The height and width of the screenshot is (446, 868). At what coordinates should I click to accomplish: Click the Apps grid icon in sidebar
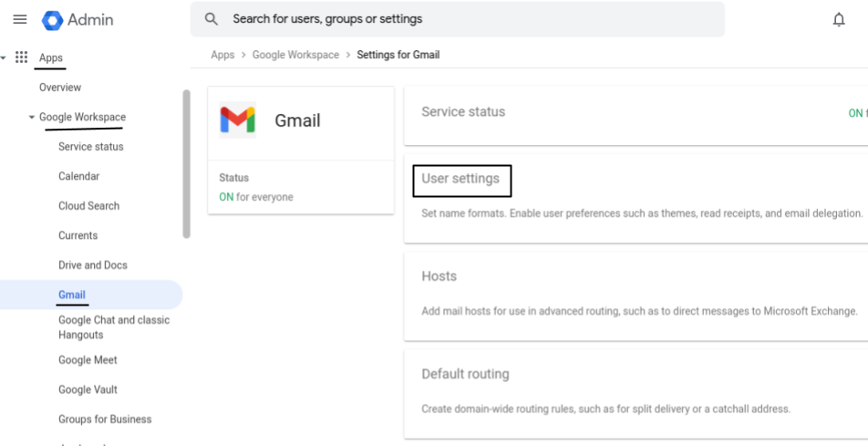pyautogui.click(x=21, y=57)
